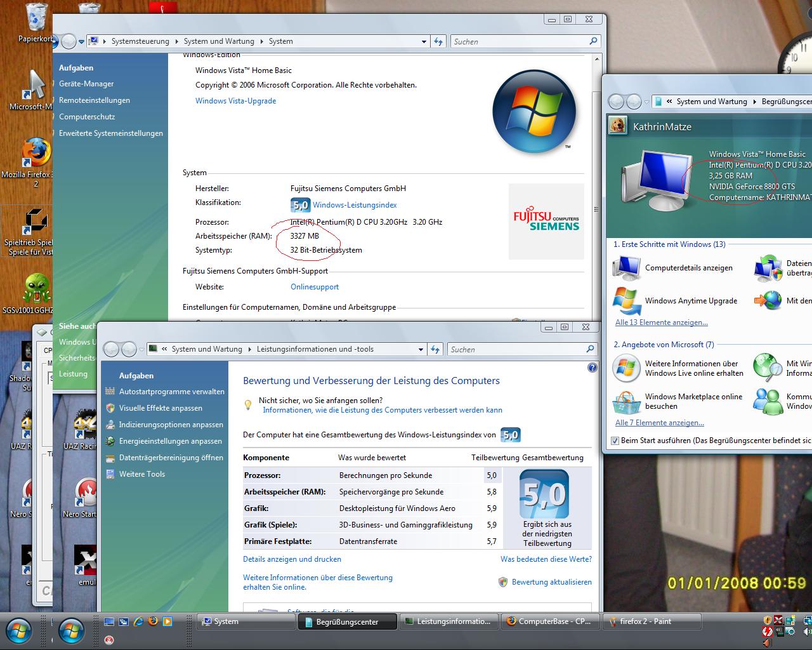Open Autostartprogramme verwalten
812x650 pixels.
[172, 392]
